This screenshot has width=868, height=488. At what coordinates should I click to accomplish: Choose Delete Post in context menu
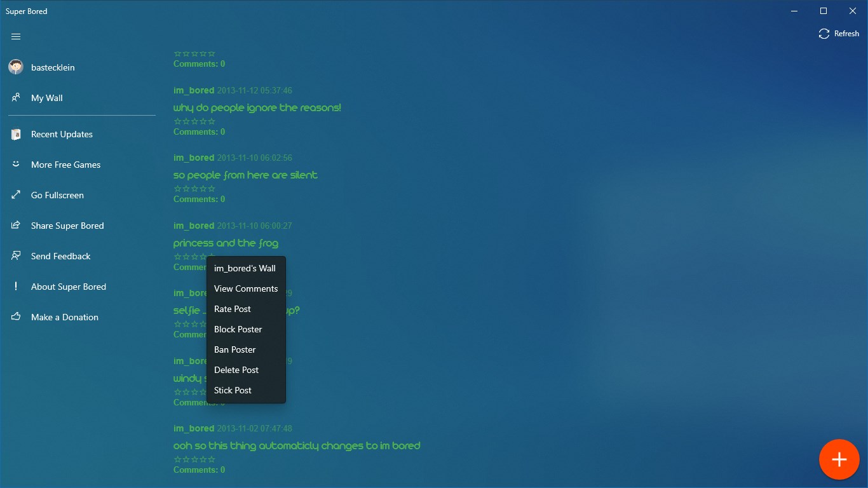pyautogui.click(x=245, y=370)
